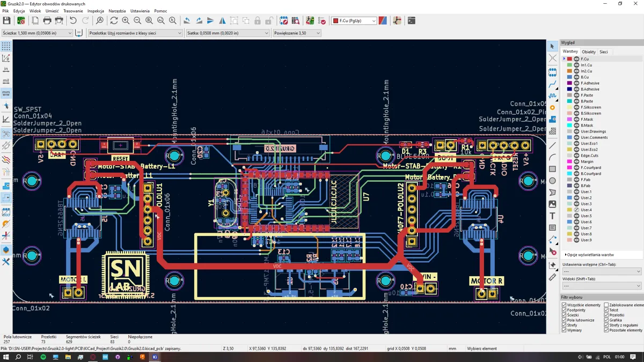The width and height of the screenshot is (644, 362).
Task: Open the Trasowanie menu
Action: click(73, 11)
